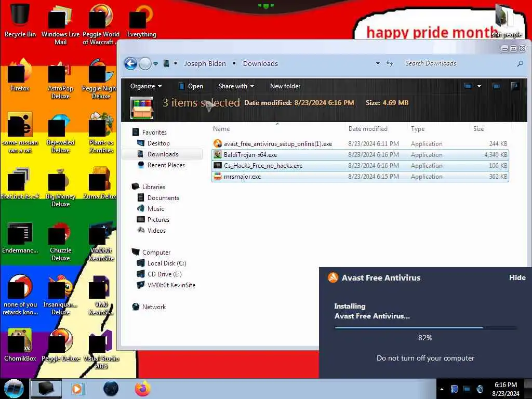
Task: Click Joseph Biden breadcrumb
Action: click(x=205, y=63)
